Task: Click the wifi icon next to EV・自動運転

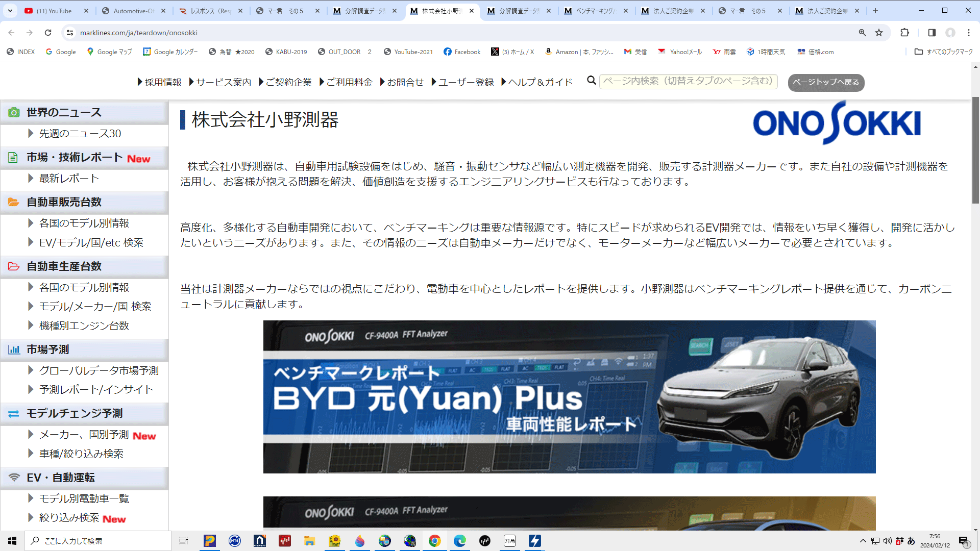Action: (x=14, y=478)
